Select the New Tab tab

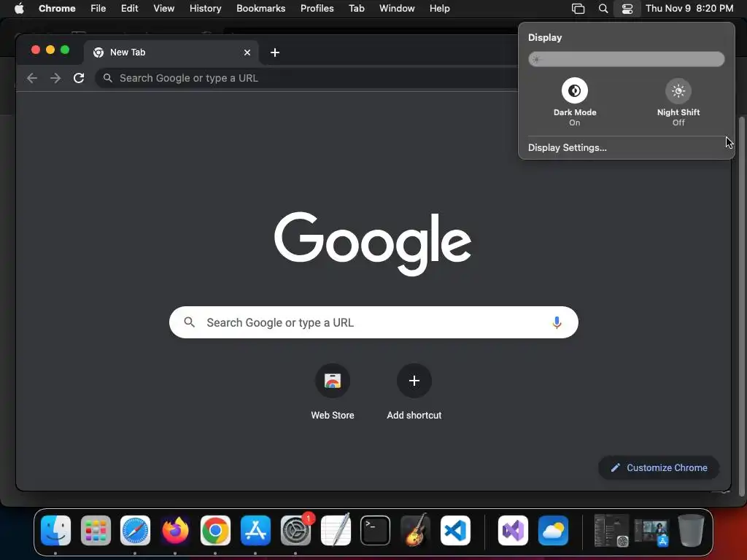(x=171, y=52)
